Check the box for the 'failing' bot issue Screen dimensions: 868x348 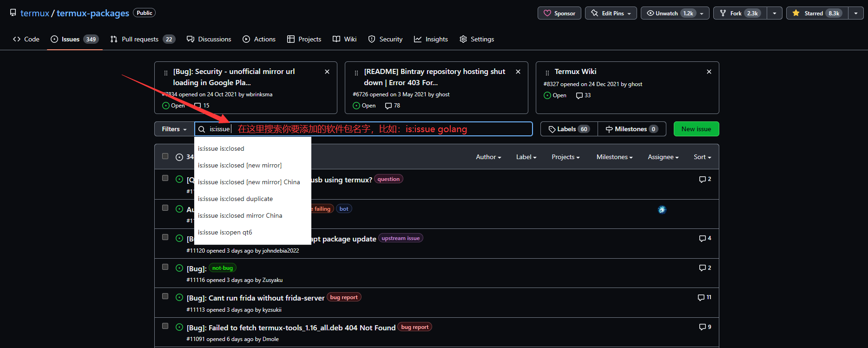point(165,208)
